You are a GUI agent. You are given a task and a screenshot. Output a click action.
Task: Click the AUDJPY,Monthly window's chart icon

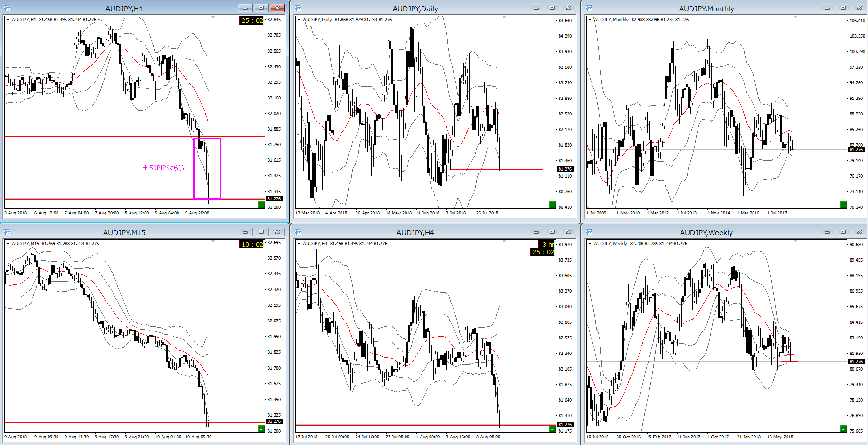click(589, 8)
